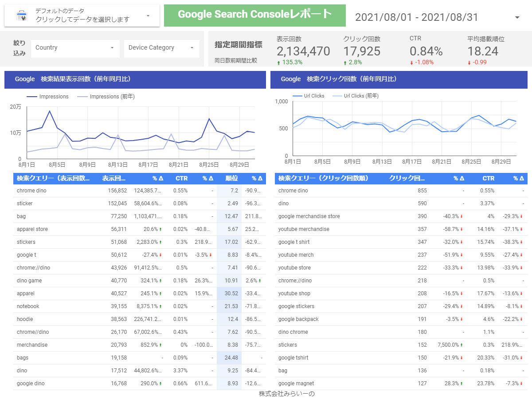Click the youtube merchandise query row
The image size is (532, 399).
pos(401,229)
